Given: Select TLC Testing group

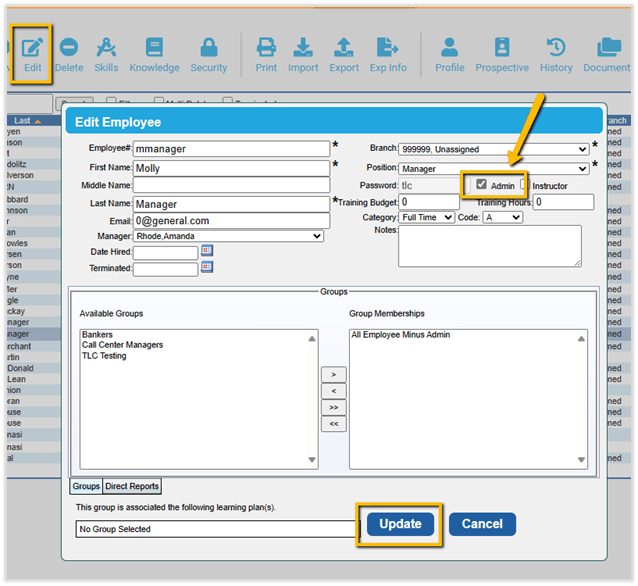Looking at the screenshot, I should pyautogui.click(x=104, y=356).
